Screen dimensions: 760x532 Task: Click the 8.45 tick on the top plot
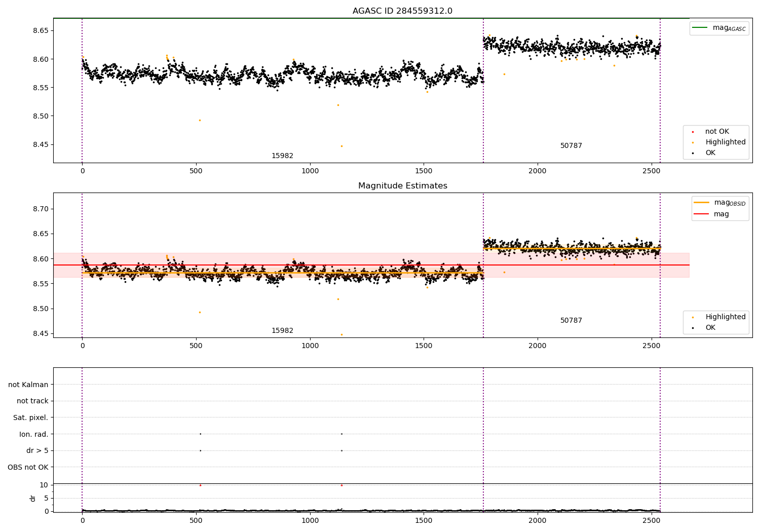[40, 145]
